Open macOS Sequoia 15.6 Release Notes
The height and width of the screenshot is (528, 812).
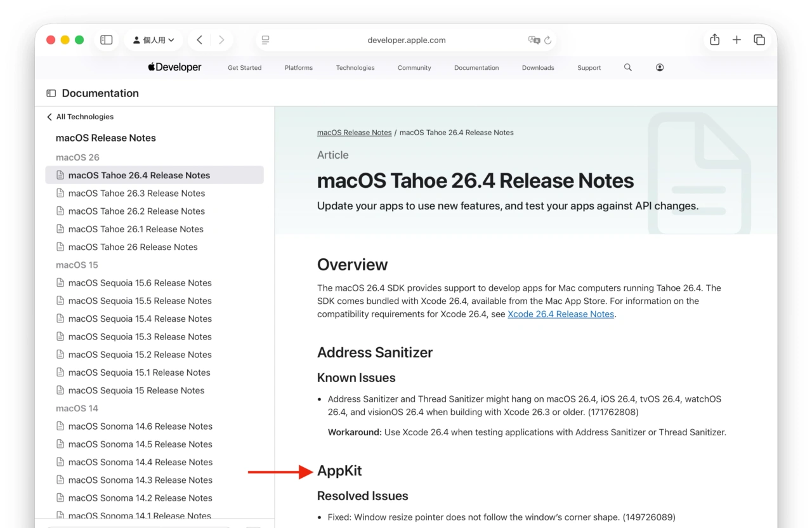(140, 283)
